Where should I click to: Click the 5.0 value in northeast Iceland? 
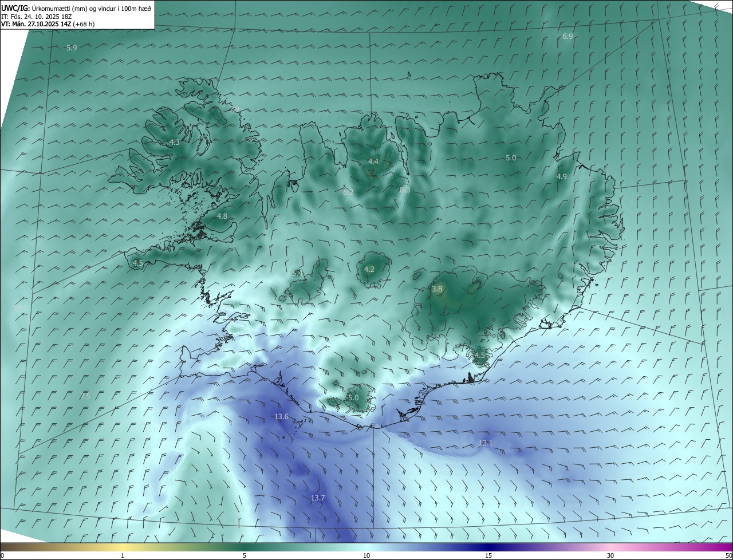(x=511, y=158)
